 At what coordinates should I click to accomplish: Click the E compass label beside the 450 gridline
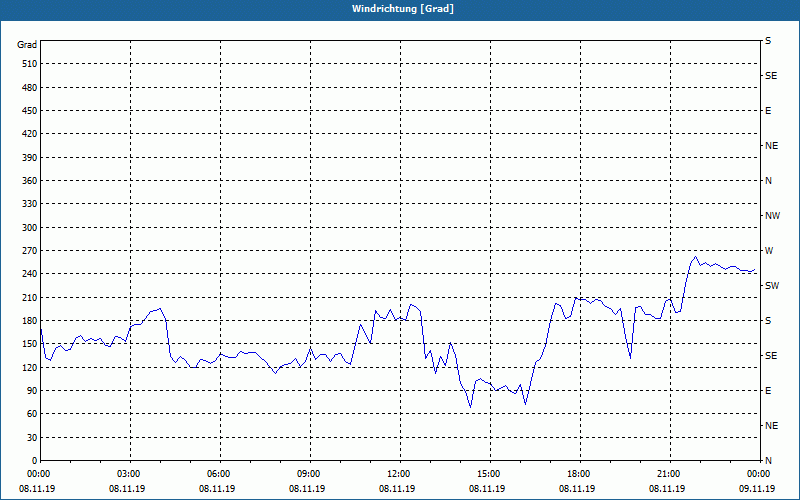(x=768, y=111)
